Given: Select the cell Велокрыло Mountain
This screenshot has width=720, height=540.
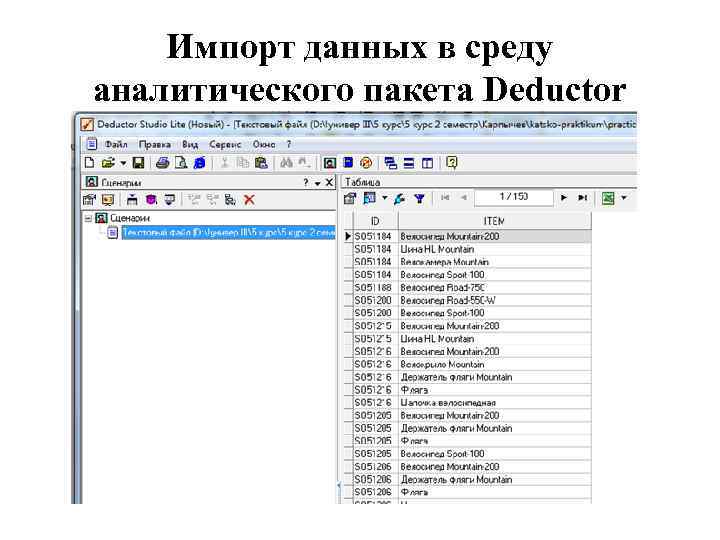Looking at the screenshot, I should click(494, 364).
